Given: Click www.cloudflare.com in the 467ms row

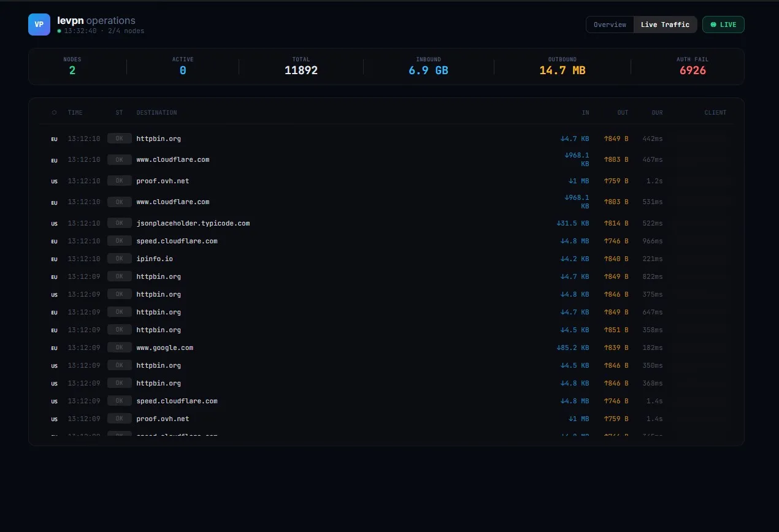Looking at the screenshot, I should [173, 159].
